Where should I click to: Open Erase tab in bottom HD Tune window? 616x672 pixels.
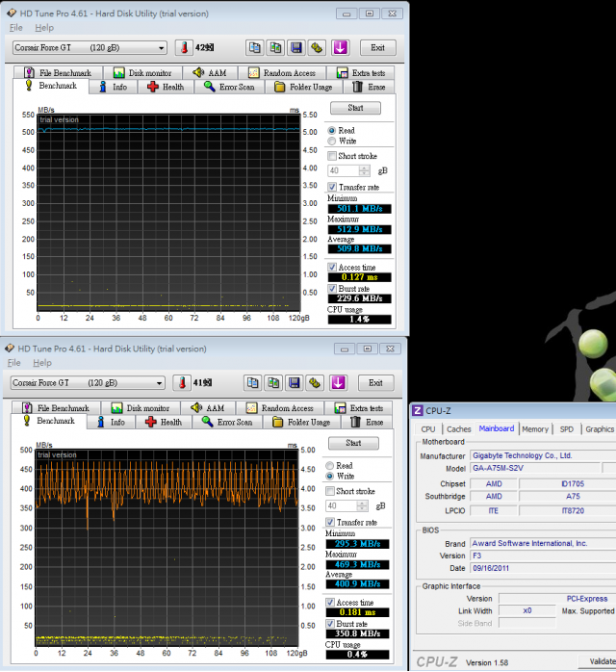tap(367, 422)
